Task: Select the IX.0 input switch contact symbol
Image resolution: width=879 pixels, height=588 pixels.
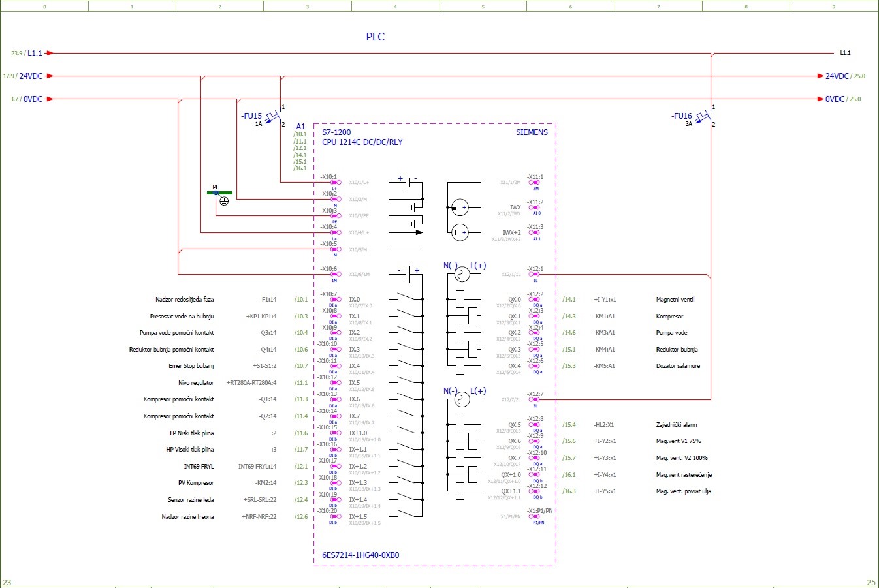Action: [409, 299]
